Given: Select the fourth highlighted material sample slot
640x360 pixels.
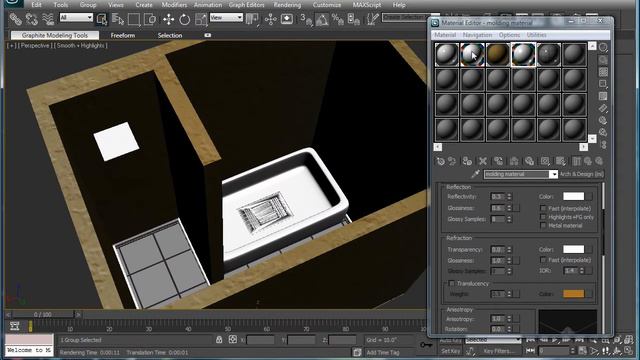Looking at the screenshot, I should click(523, 54).
